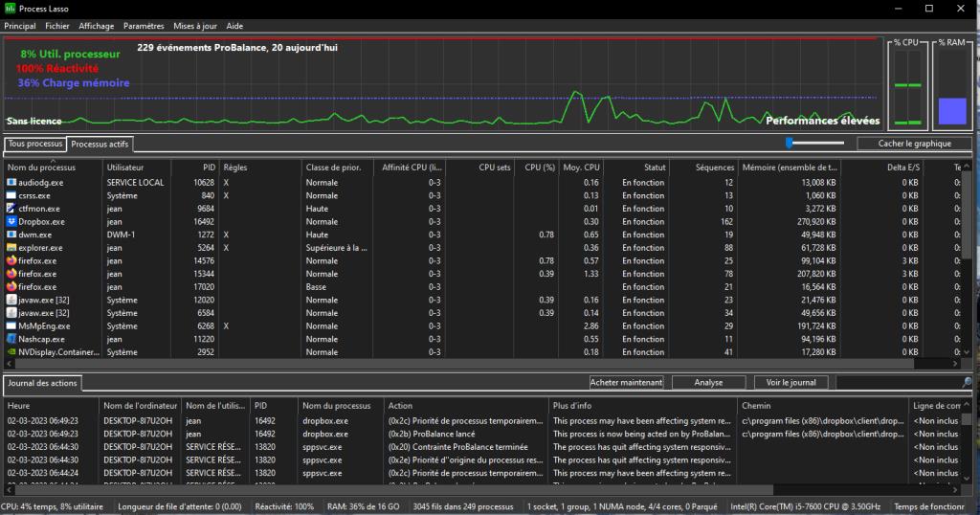The image size is (980, 515).
Task: Select the Journal des actions tab
Action: (42, 383)
